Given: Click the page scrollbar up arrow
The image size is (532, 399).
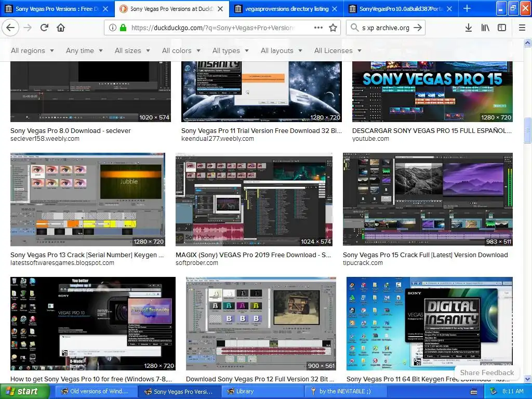Looking at the screenshot, I should click(x=528, y=43).
